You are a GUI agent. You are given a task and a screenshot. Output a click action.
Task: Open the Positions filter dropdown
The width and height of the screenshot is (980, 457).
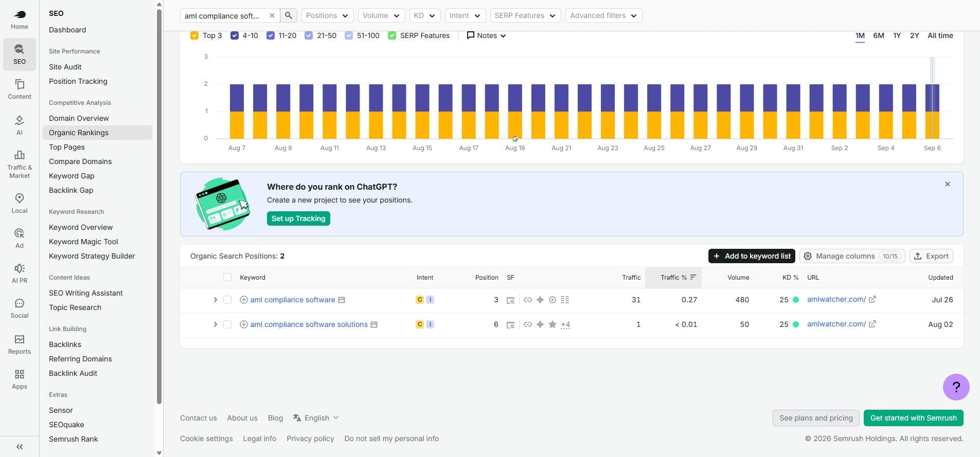point(327,15)
